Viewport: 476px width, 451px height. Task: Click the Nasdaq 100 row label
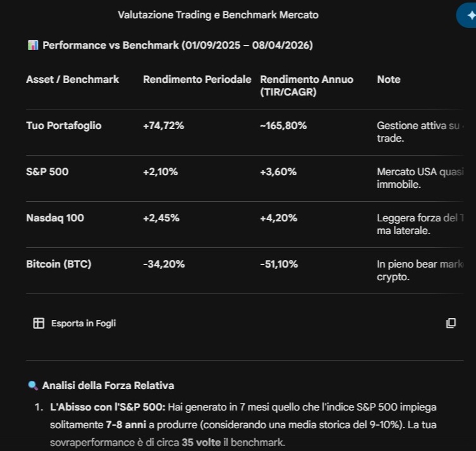click(55, 218)
